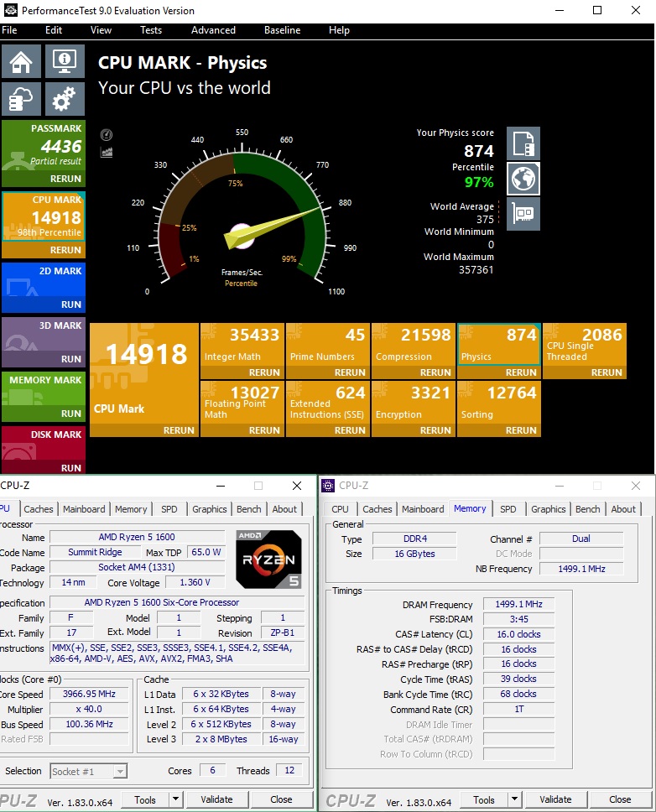This screenshot has width=656, height=812.
Task: Click Close button in right CPU-Z window
Action: coord(620,799)
